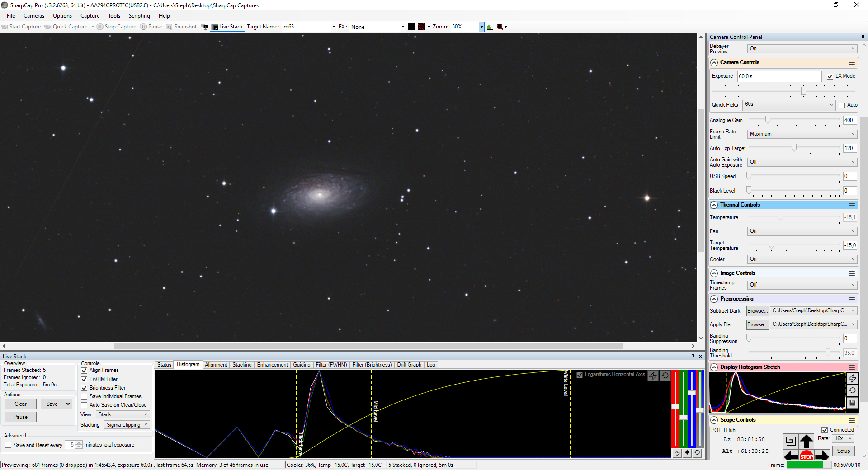Collapse the Thermal Controls section
Image resolution: width=868 pixels, height=470 pixels.
coord(714,205)
